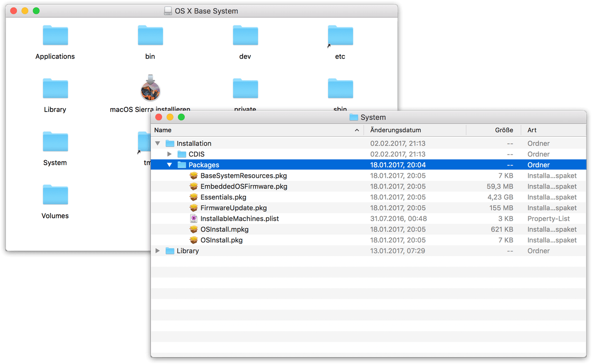592x364 pixels.
Task: Click the 155 MB size value
Action: [501, 208]
